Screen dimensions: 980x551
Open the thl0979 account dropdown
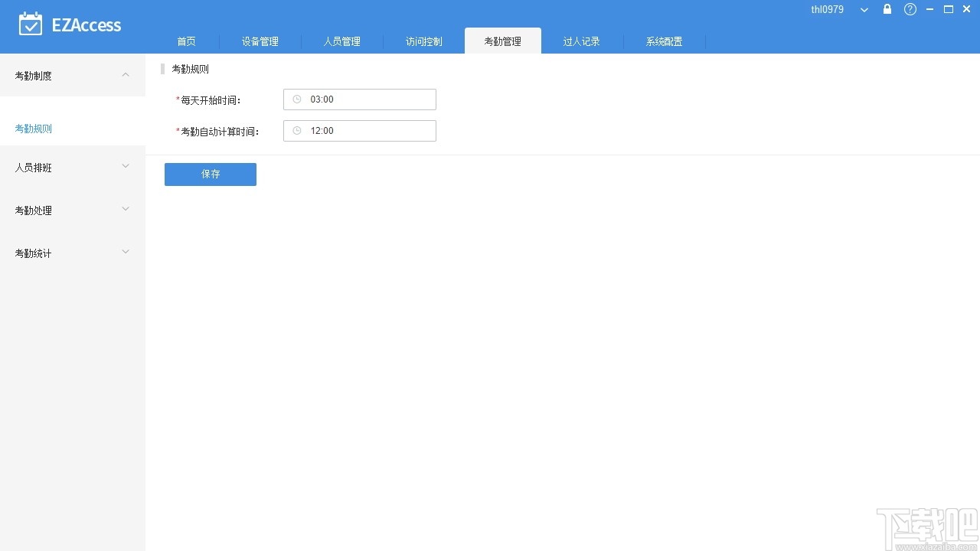pyautogui.click(x=864, y=9)
